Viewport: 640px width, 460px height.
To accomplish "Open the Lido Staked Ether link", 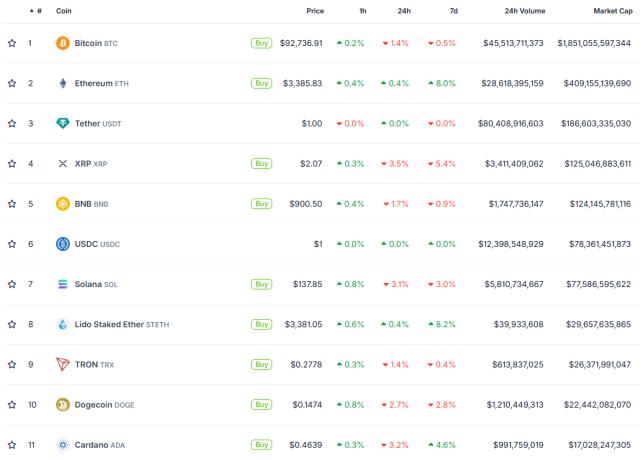I will [108, 324].
